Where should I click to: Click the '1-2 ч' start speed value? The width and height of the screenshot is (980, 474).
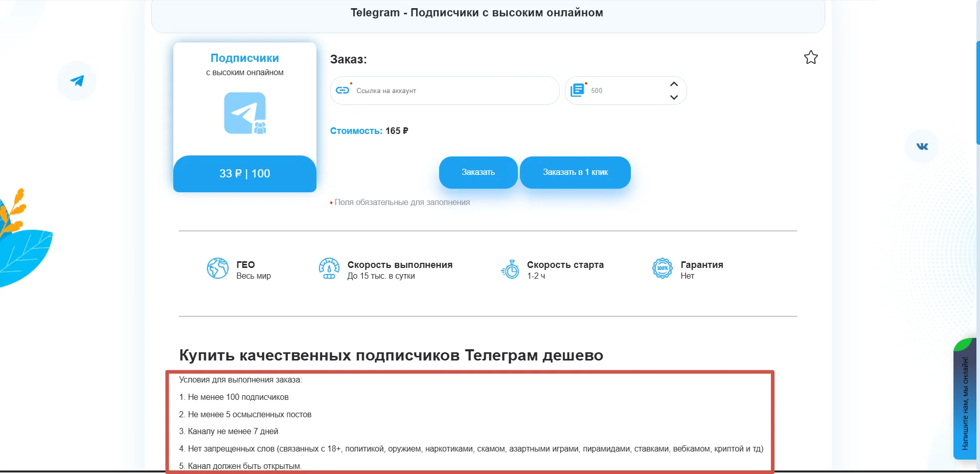536,276
